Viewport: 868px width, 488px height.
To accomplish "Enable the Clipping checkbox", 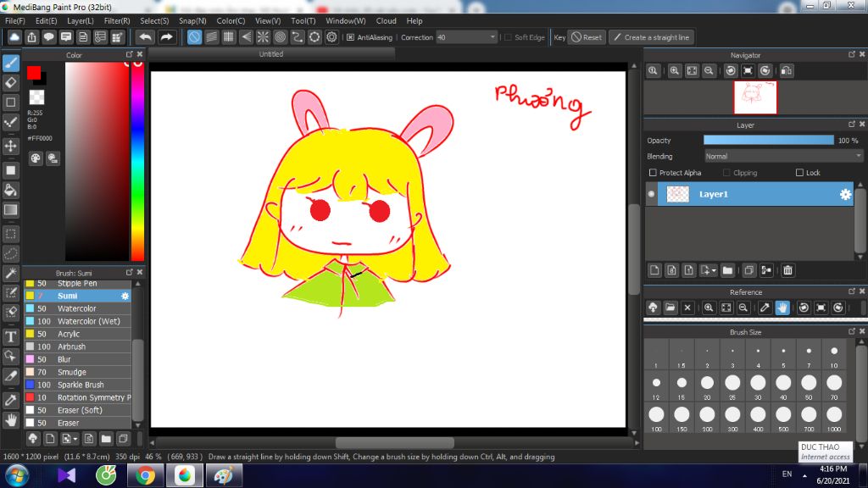I will [726, 173].
